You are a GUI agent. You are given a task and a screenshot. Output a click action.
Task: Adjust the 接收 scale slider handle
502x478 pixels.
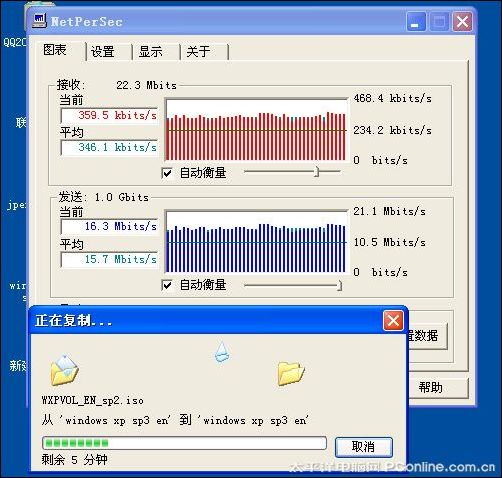tap(317, 172)
